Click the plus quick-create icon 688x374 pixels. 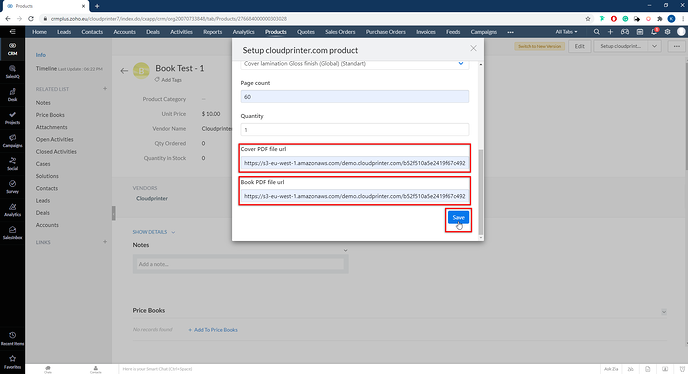[x=610, y=32]
